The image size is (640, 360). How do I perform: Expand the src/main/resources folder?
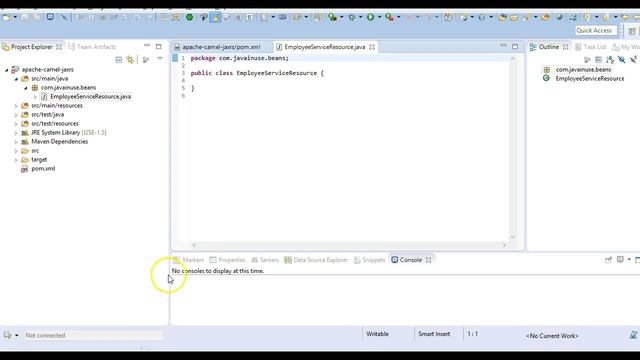16,106
